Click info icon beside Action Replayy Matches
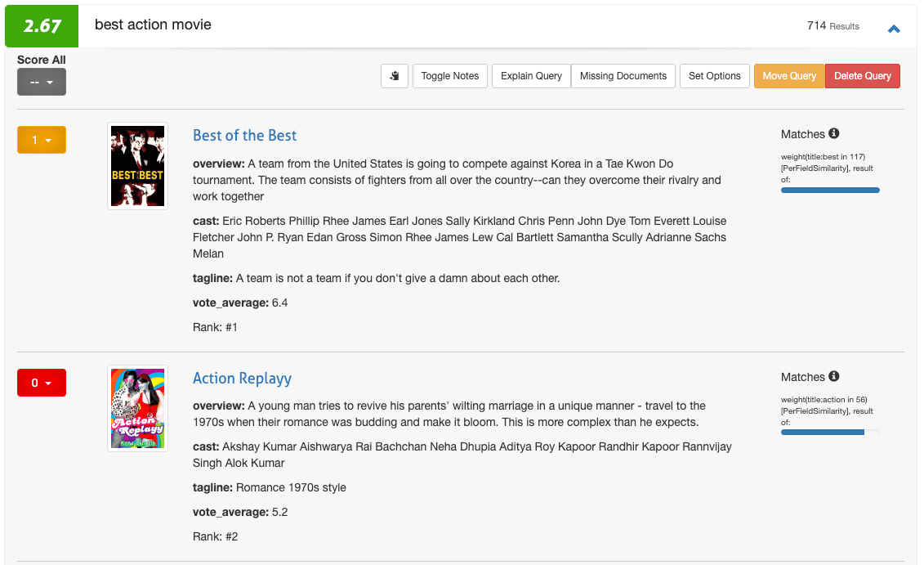 click(x=833, y=376)
